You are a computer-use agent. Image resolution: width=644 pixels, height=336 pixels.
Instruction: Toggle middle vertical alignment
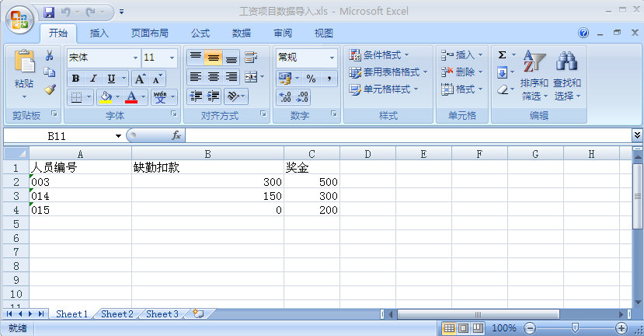[x=214, y=57]
